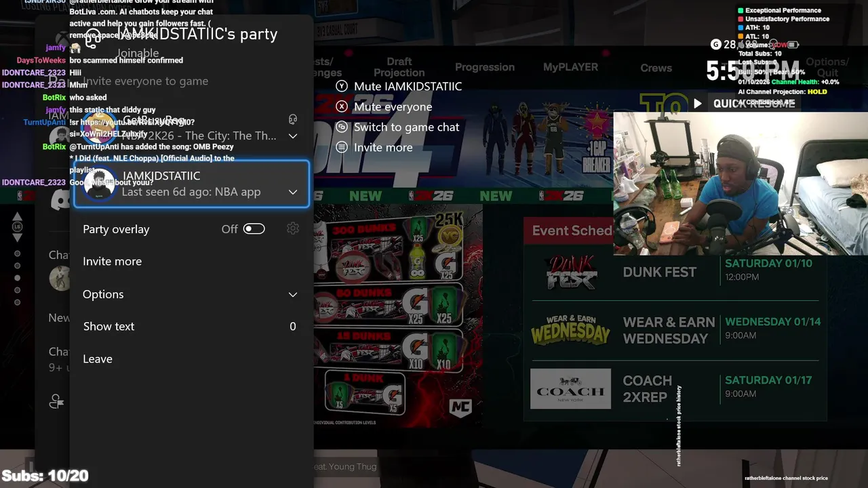Click the Y button icon to mute IAMKIDSTATIIC
Image resolution: width=868 pixels, height=488 pixels.
click(342, 86)
